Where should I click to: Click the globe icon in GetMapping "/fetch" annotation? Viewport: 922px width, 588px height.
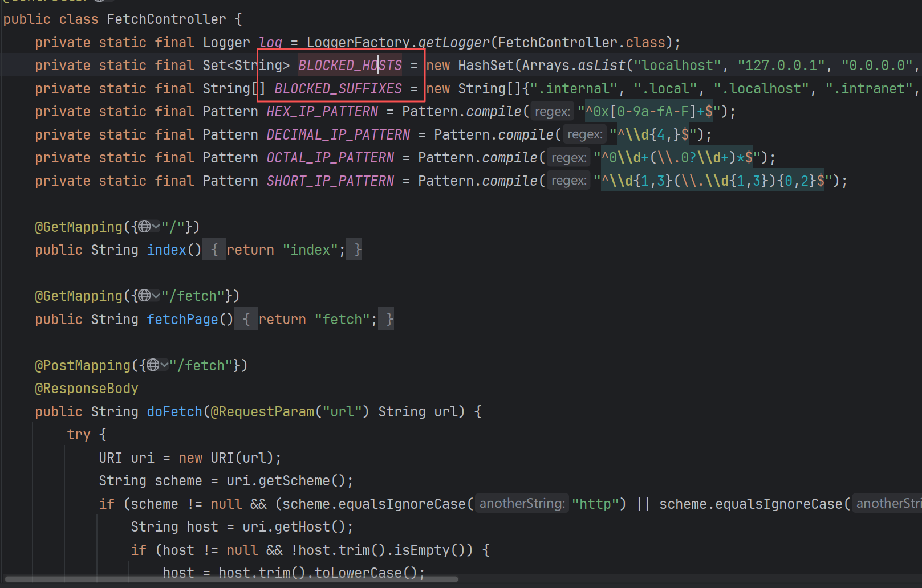point(144,296)
